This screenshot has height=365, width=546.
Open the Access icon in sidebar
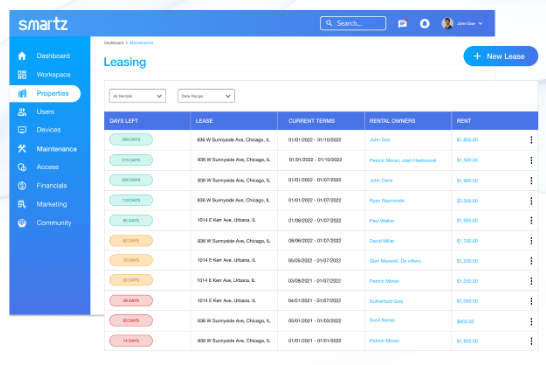tap(22, 167)
